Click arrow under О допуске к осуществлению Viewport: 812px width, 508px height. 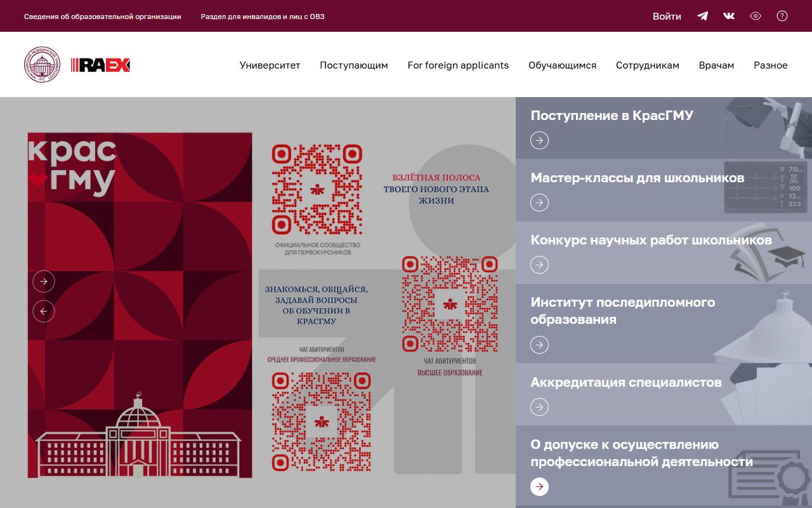[539, 487]
